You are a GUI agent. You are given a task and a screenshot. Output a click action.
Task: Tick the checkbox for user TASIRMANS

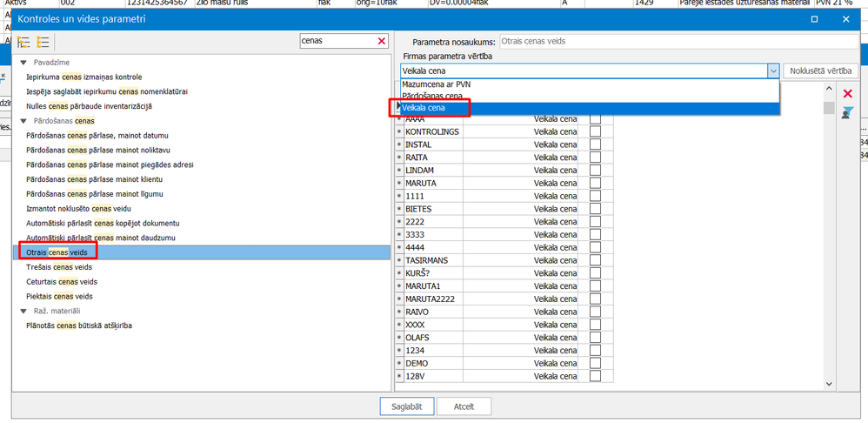[595, 260]
